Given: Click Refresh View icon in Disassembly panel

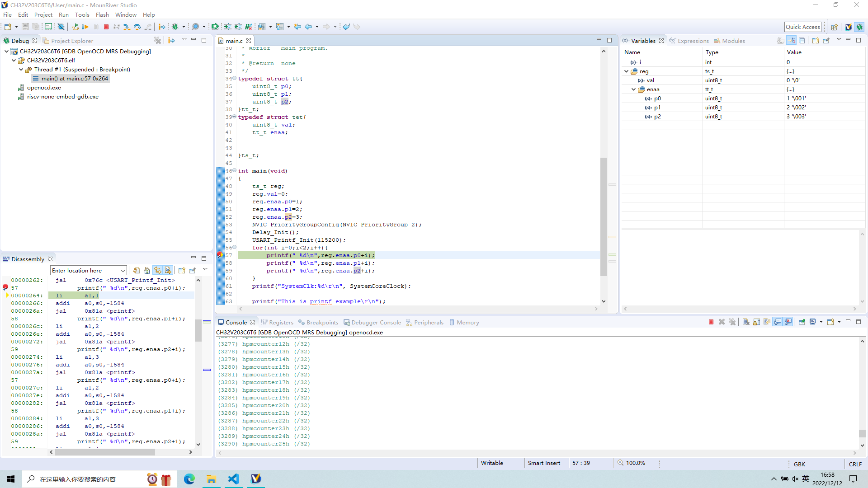Looking at the screenshot, I should [137, 270].
